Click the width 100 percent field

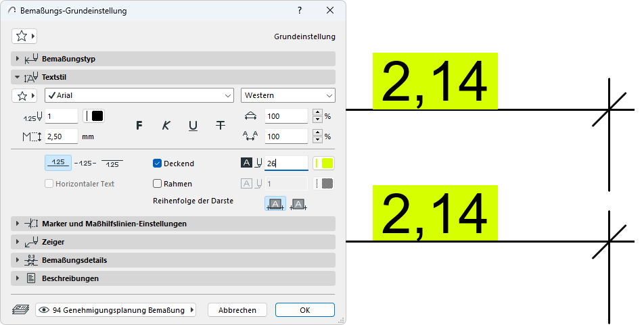pos(286,116)
